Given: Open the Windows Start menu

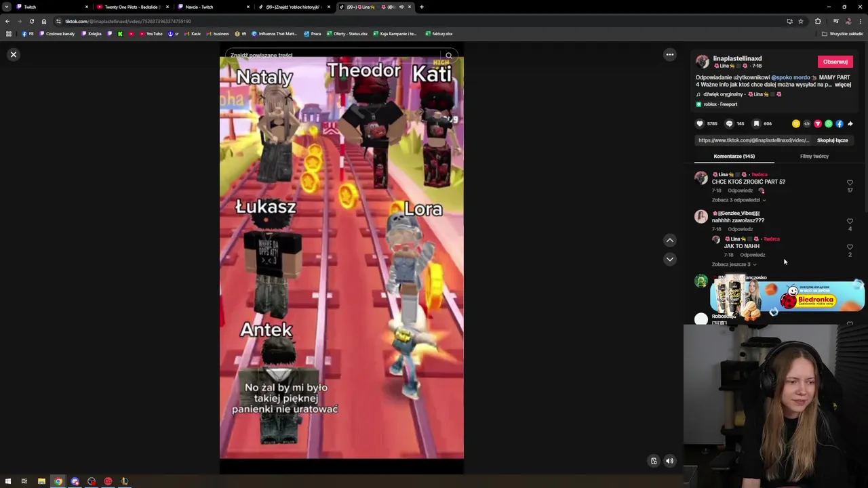Looking at the screenshot, I should [7, 481].
